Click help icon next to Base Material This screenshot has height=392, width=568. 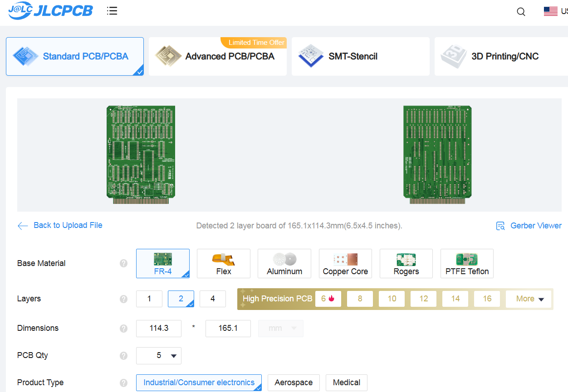(x=123, y=263)
